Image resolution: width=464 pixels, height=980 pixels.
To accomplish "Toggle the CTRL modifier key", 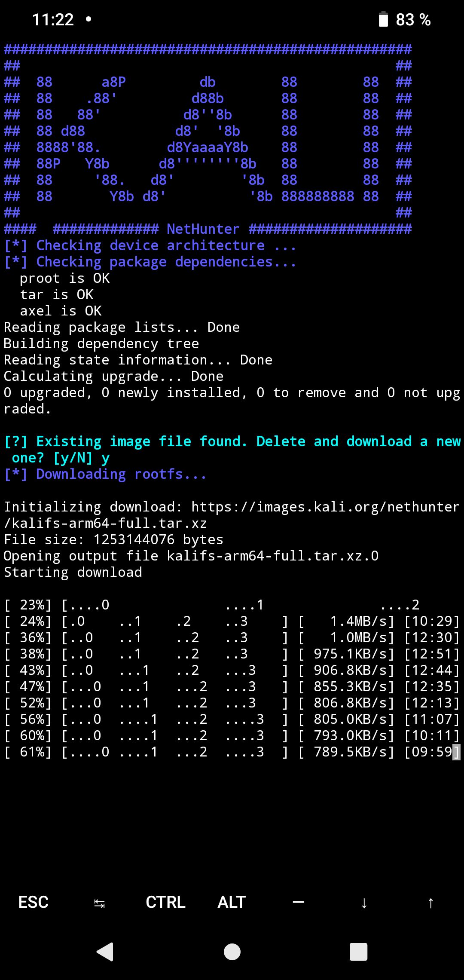I will (x=165, y=902).
